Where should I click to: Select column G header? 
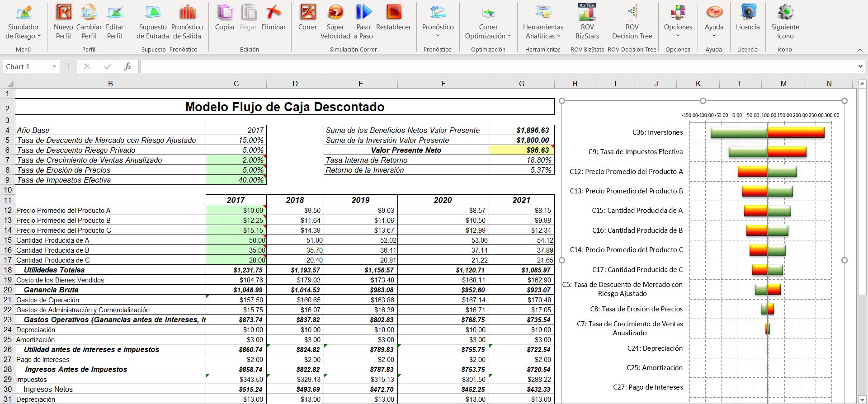[x=521, y=84]
